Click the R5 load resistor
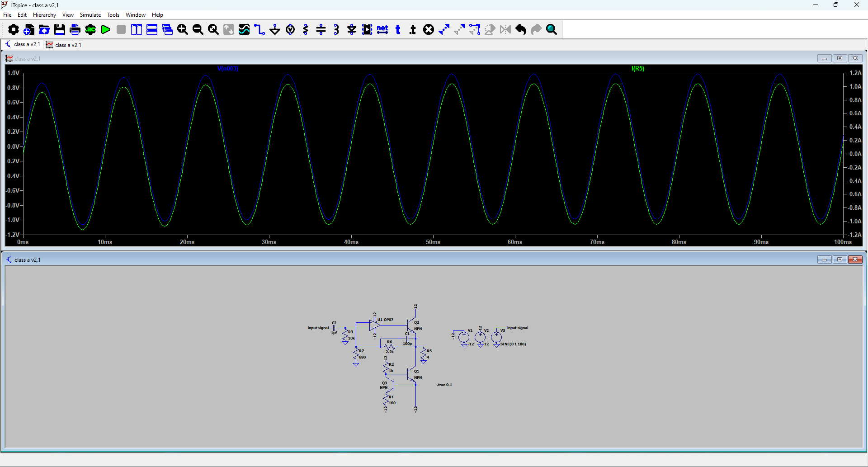 (x=424, y=355)
